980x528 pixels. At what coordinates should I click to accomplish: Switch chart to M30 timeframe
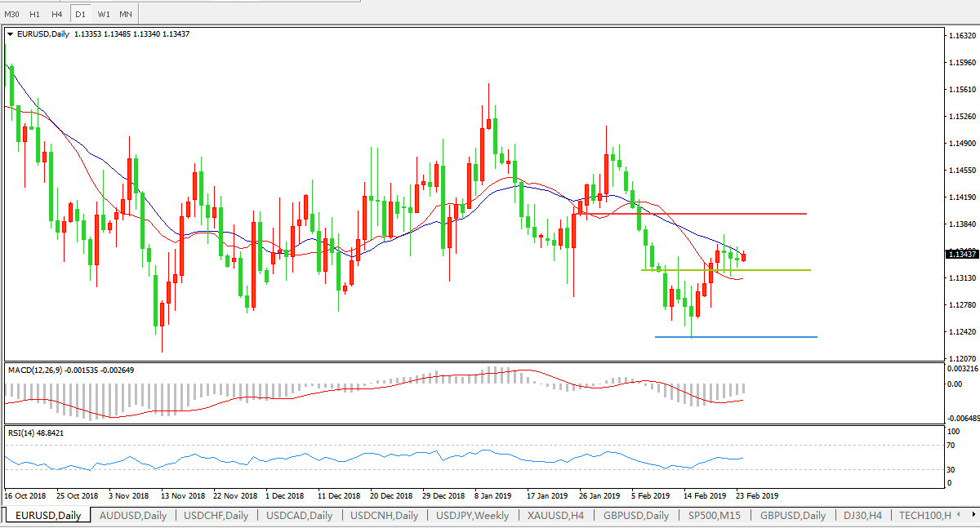(11, 15)
